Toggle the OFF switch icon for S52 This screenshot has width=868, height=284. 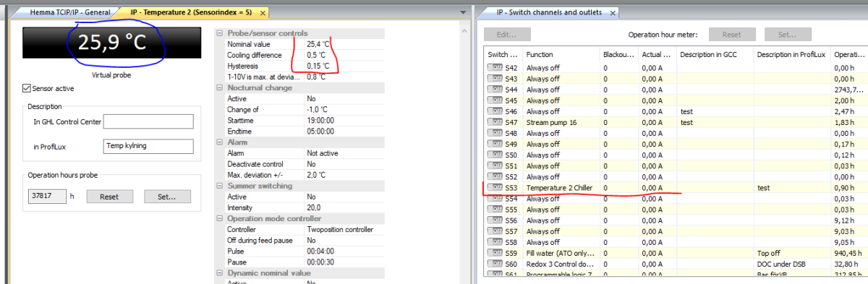point(495,176)
